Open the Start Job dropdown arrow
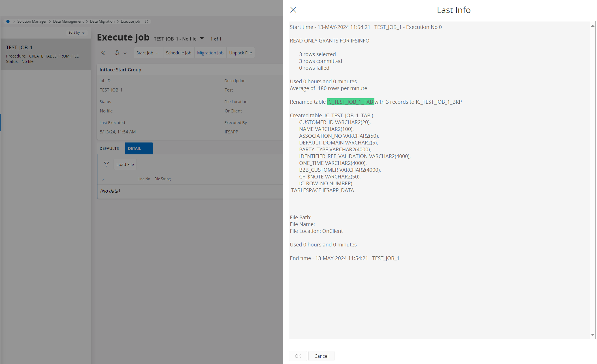 [158, 53]
